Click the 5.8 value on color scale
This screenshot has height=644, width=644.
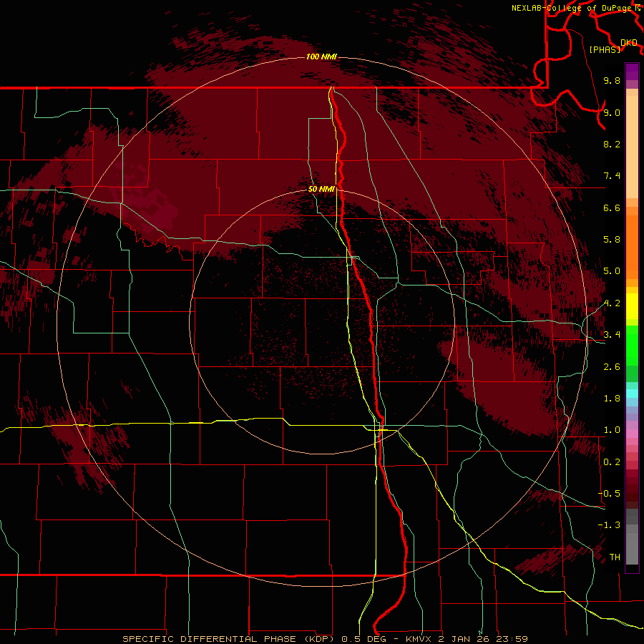[x=612, y=240]
